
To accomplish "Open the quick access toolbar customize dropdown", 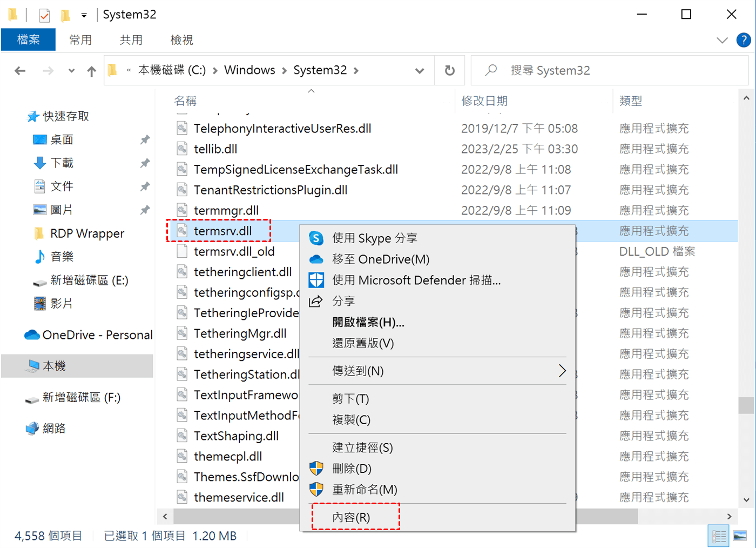I will click(84, 15).
